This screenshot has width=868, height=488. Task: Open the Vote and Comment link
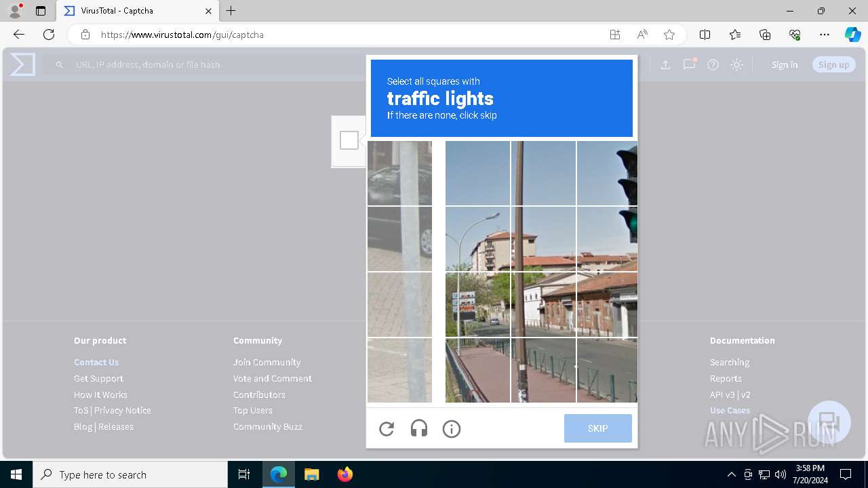pos(273,378)
